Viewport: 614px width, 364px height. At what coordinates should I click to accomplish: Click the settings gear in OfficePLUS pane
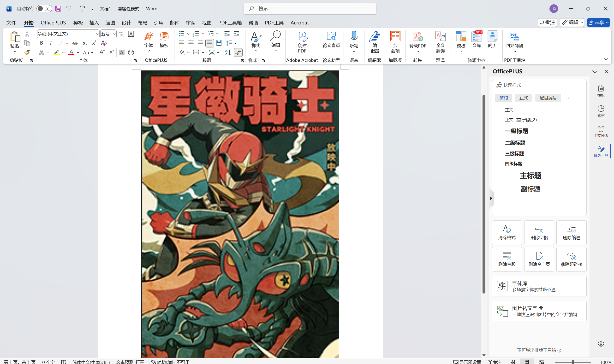click(x=601, y=343)
